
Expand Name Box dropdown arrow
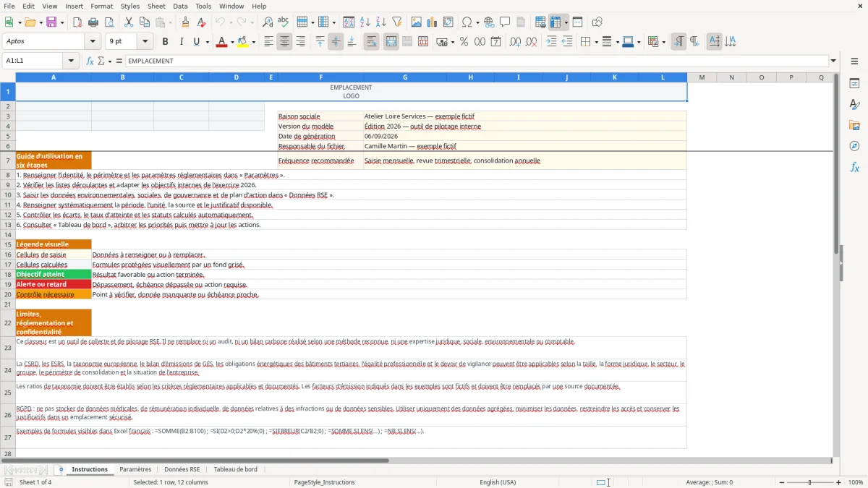click(71, 61)
